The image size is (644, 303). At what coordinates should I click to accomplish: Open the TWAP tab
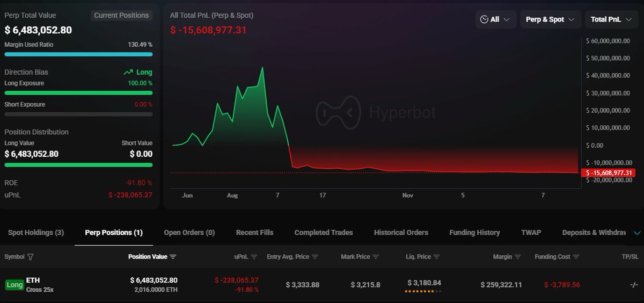pos(531,233)
